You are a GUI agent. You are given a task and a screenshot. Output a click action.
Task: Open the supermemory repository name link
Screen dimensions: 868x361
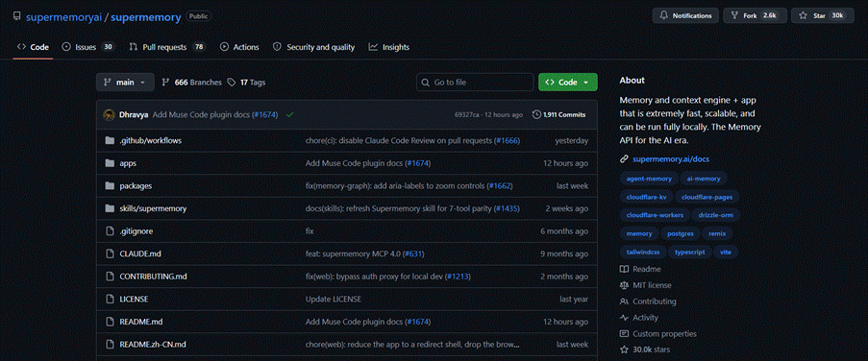(145, 17)
